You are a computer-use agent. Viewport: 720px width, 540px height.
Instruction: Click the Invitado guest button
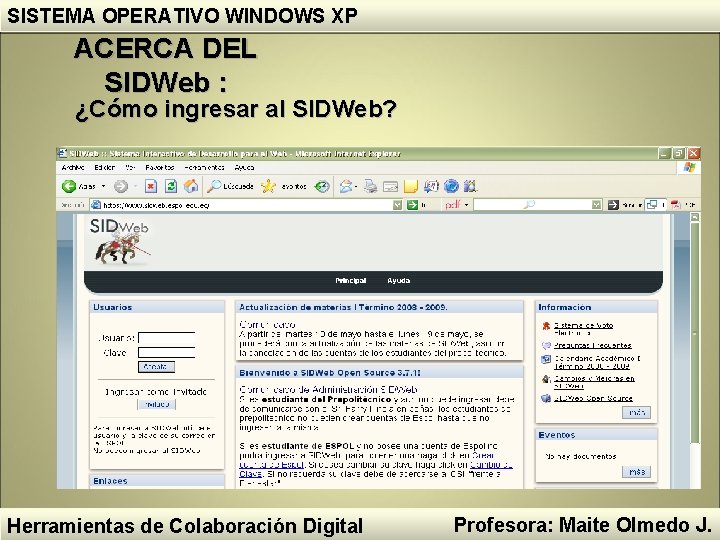pyautogui.click(x=156, y=404)
